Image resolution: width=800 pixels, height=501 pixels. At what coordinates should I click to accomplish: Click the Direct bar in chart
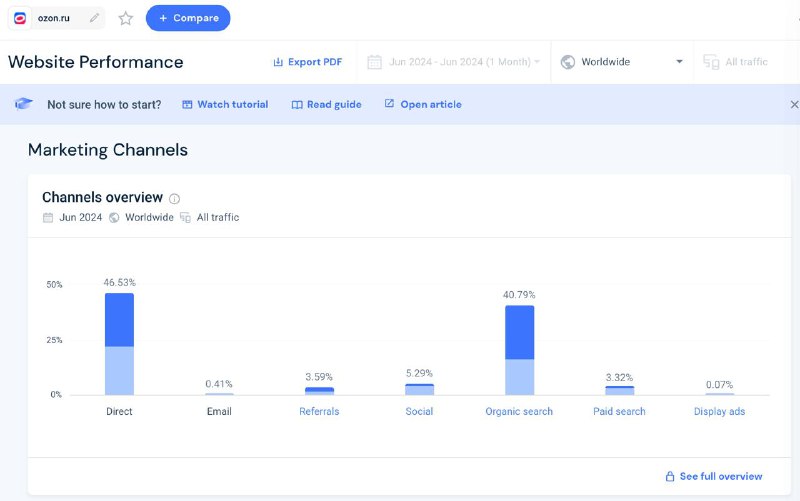[x=119, y=344]
